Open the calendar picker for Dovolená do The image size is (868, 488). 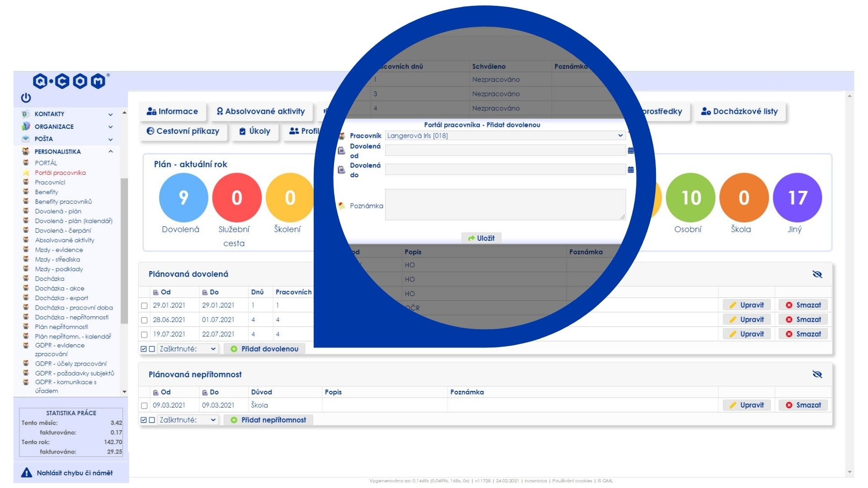click(631, 169)
